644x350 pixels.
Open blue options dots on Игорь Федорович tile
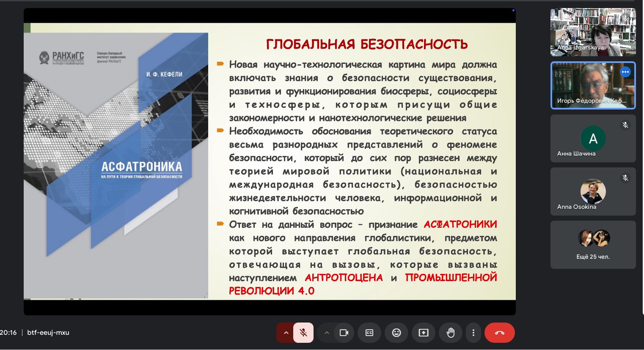tap(625, 72)
